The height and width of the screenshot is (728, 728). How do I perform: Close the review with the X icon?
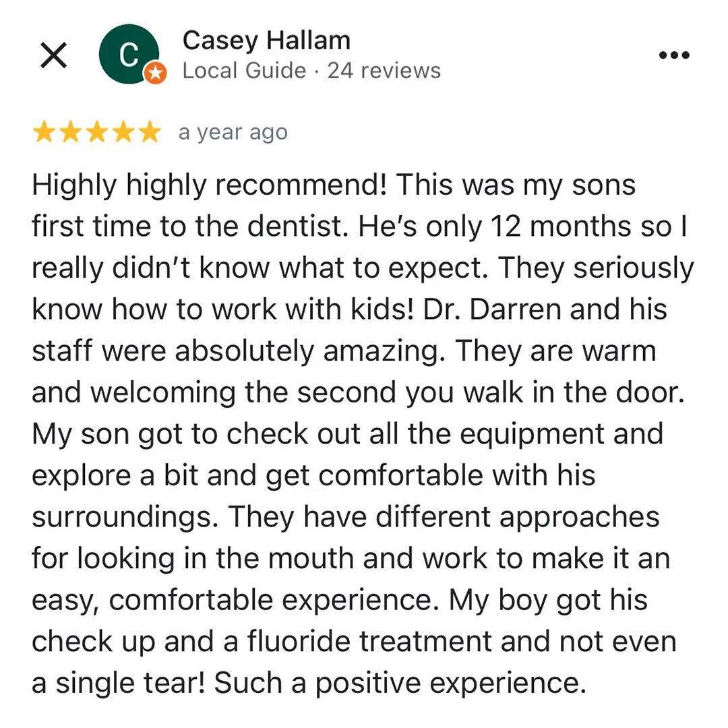pos(53,55)
